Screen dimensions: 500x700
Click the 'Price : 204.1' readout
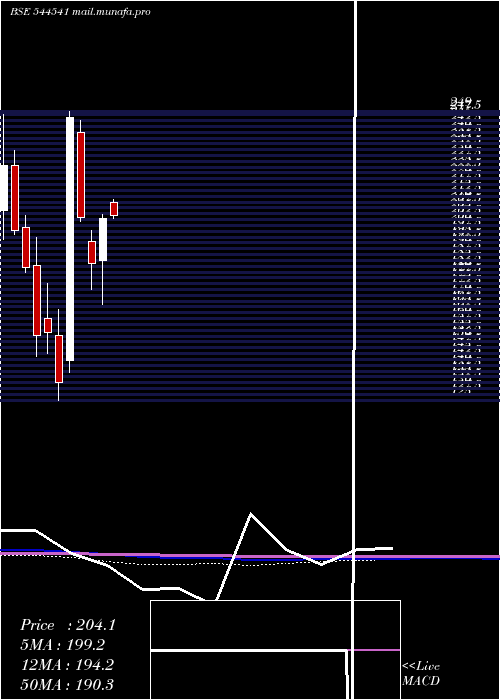(x=68, y=625)
